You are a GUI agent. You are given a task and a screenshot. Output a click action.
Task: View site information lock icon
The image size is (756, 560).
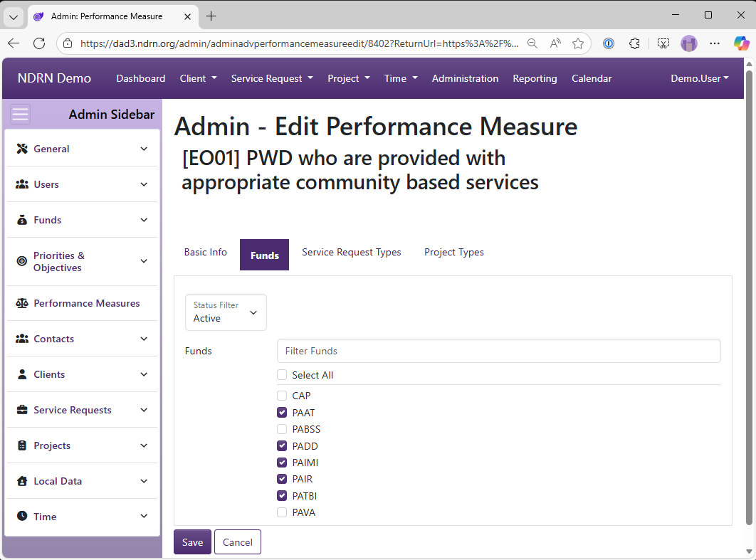(68, 43)
